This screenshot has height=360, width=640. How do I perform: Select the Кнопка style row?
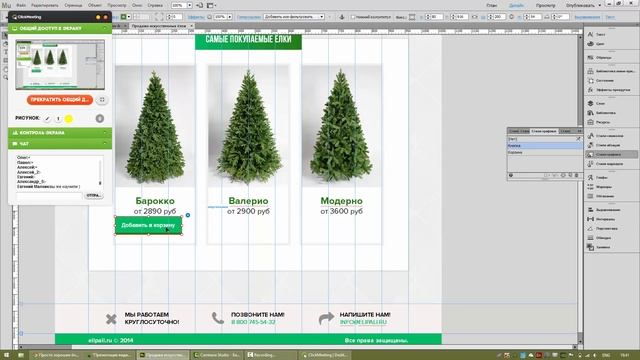click(x=544, y=146)
